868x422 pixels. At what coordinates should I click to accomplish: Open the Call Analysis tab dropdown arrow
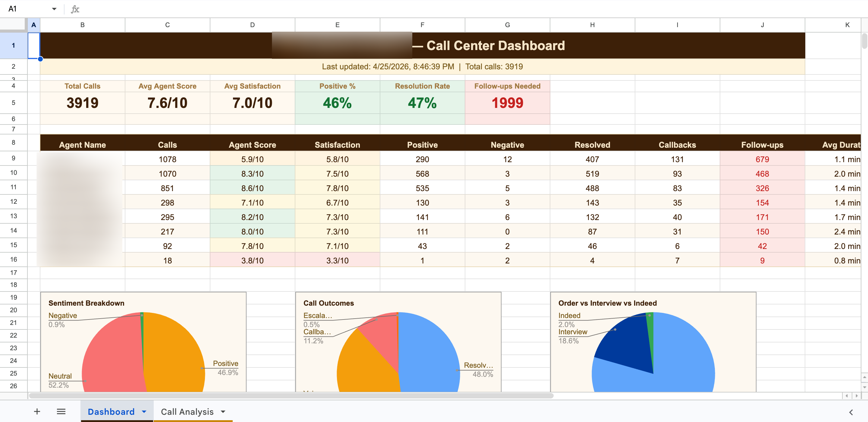coord(223,411)
